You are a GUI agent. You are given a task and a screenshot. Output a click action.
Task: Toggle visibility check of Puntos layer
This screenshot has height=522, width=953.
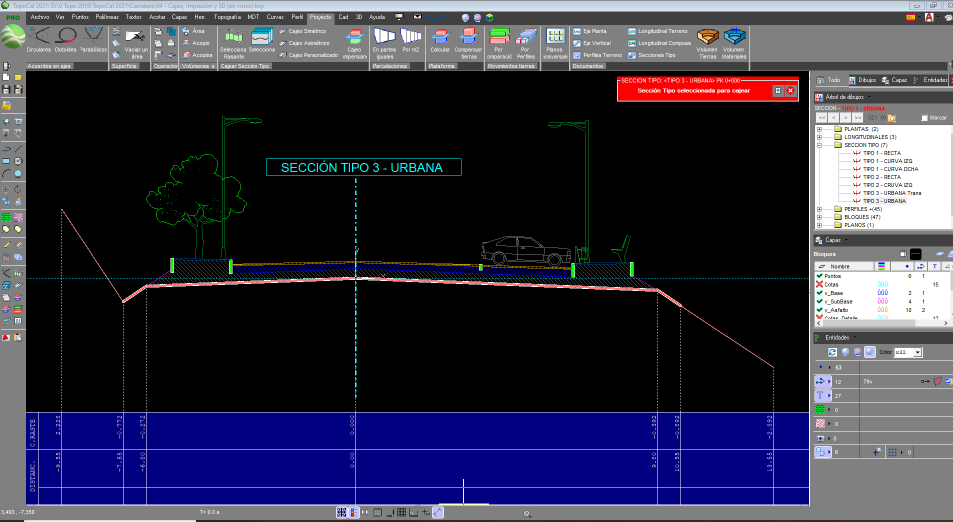[819, 276]
